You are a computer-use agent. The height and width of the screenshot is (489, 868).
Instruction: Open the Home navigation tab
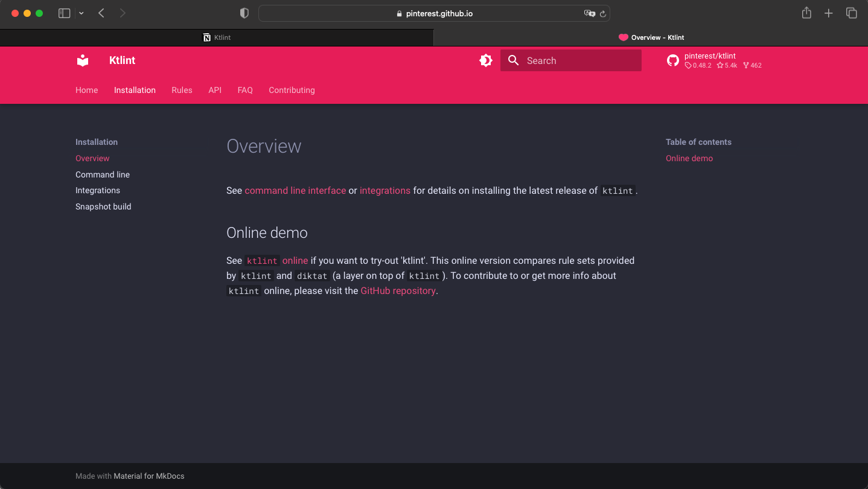click(86, 90)
